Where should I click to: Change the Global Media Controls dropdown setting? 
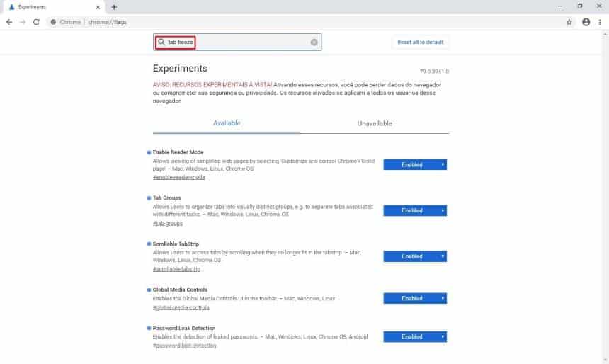point(415,298)
